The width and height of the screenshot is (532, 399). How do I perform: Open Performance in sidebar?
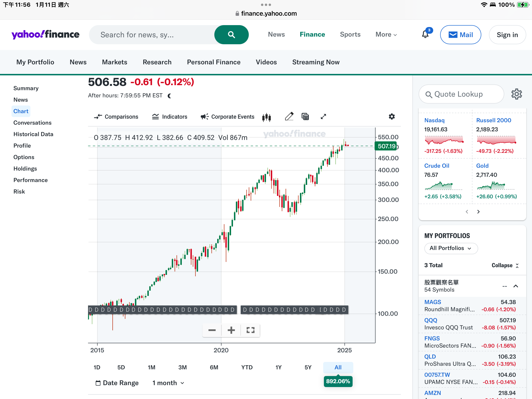(31, 180)
